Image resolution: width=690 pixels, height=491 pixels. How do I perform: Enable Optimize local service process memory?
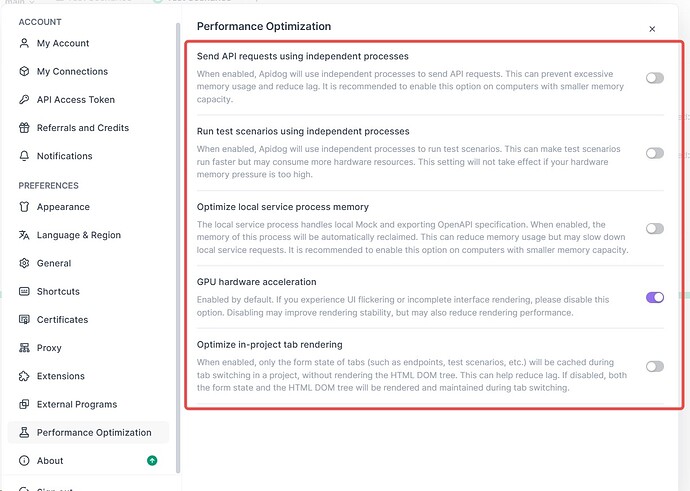point(654,228)
